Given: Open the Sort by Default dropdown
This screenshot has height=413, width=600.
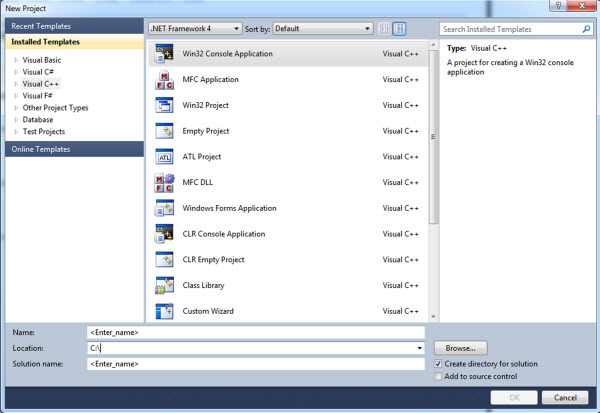Looking at the screenshot, I should [323, 29].
